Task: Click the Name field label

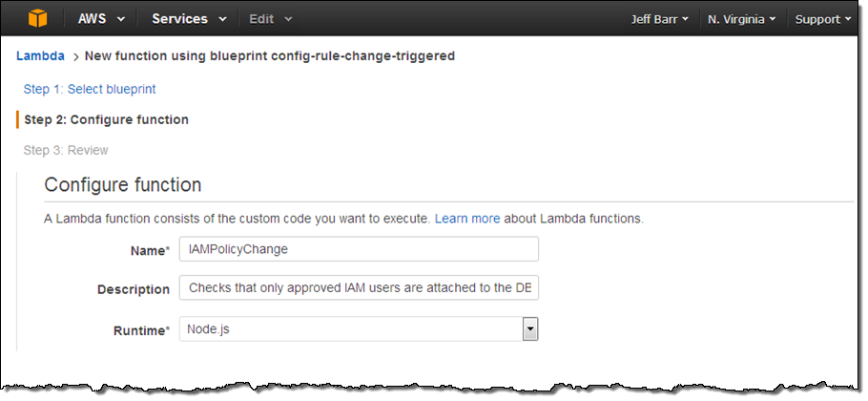Action: point(149,250)
